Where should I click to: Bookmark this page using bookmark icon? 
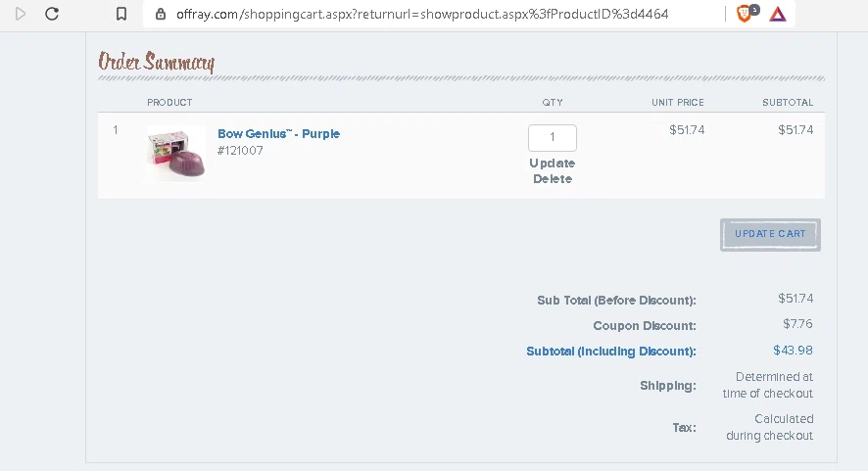pyautogui.click(x=121, y=14)
